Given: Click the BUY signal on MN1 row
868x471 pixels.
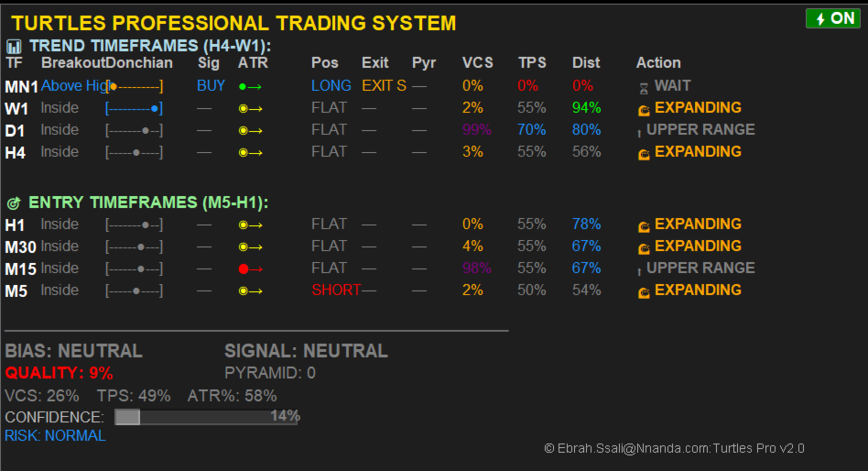Looking at the screenshot, I should click(211, 86).
